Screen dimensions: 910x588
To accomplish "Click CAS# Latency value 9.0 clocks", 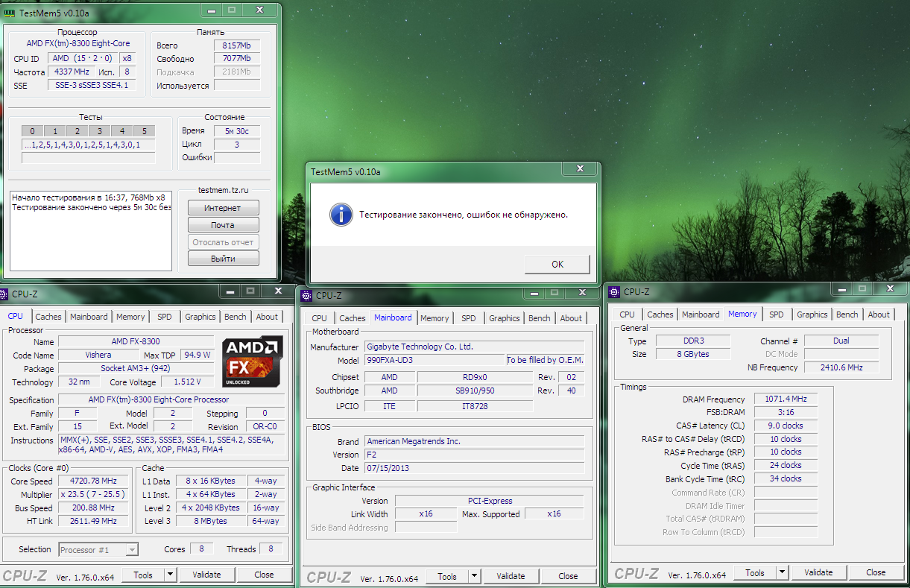I will (x=786, y=426).
